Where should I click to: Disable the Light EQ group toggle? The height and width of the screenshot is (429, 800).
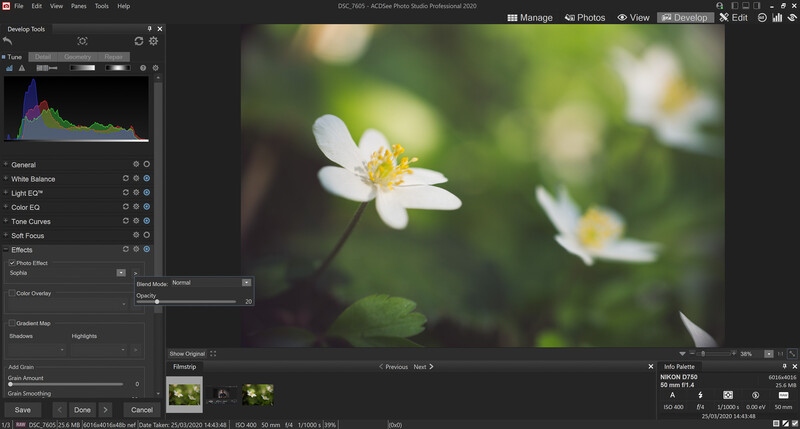[x=147, y=192]
